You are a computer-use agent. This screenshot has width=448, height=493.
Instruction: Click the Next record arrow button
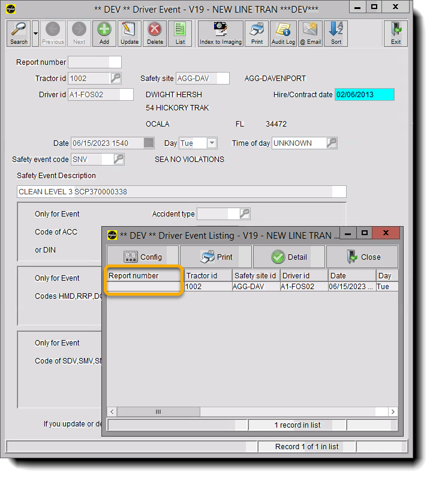pos(79,34)
